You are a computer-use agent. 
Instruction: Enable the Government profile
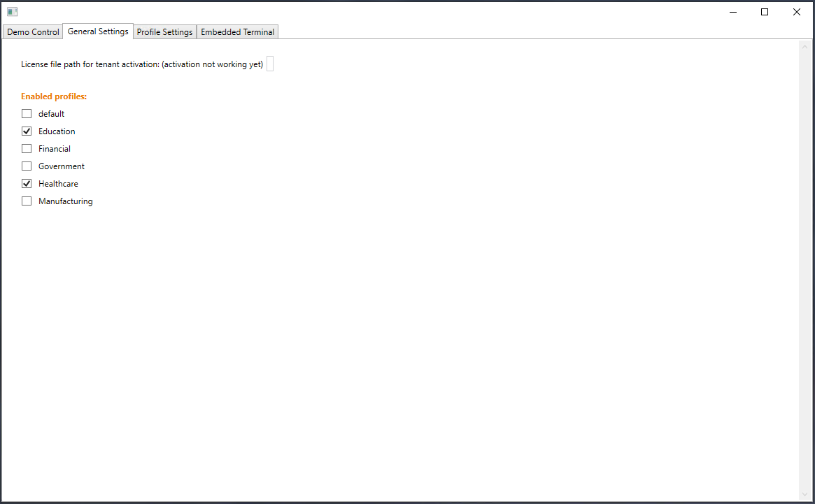pyautogui.click(x=27, y=166)
